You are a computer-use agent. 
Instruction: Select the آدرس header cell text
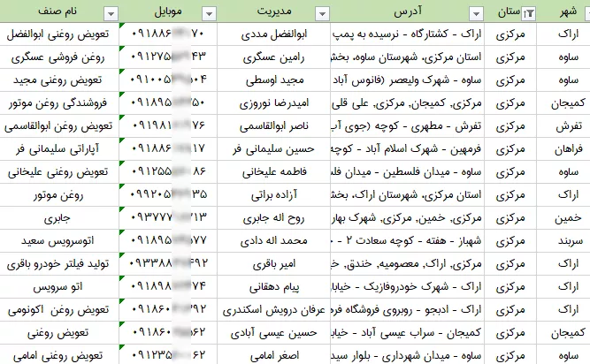(x=408, y=11)
